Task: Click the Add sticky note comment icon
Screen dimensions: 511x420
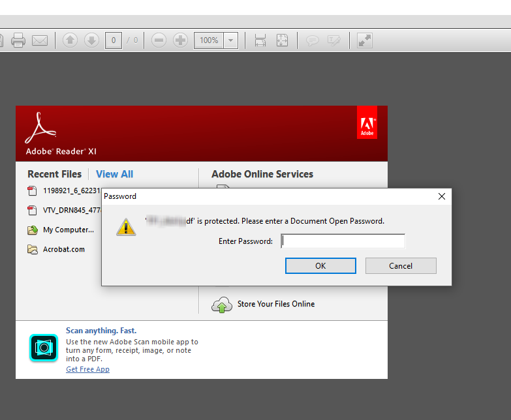Action: (312, 40)
